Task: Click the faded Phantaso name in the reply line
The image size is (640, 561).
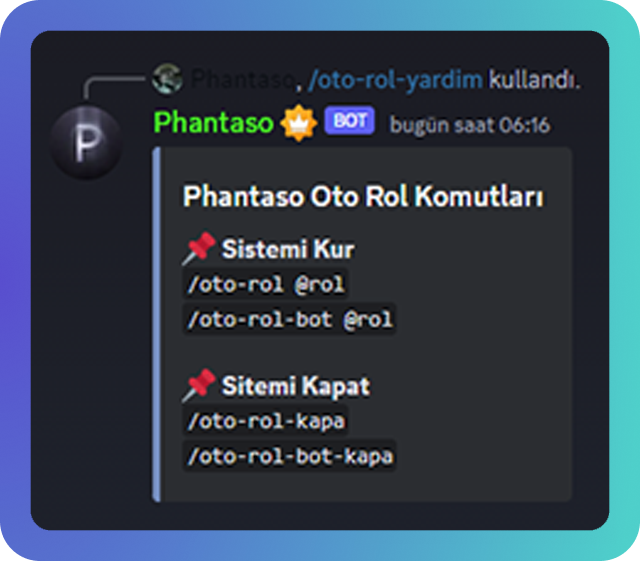Action: click(242, 79)
